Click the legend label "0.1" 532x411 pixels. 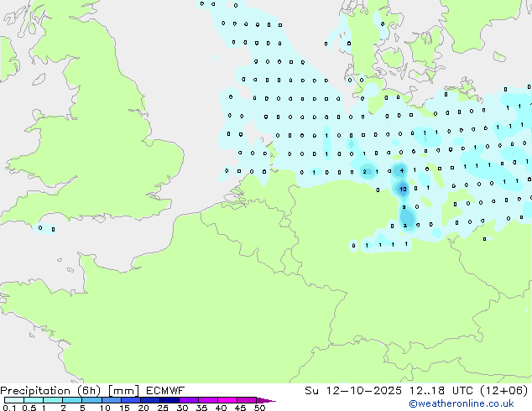coord(9,408)
